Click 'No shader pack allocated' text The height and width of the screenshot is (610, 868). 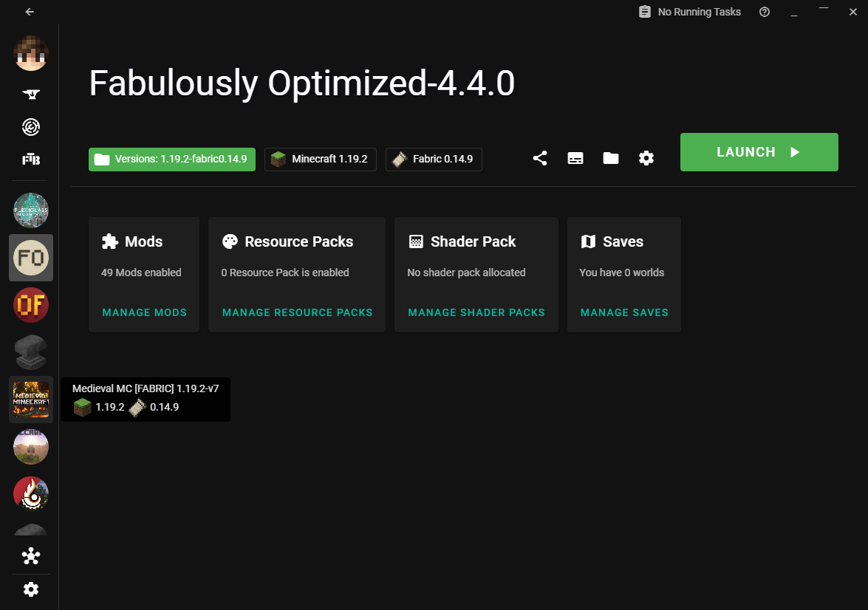(466, 273)
